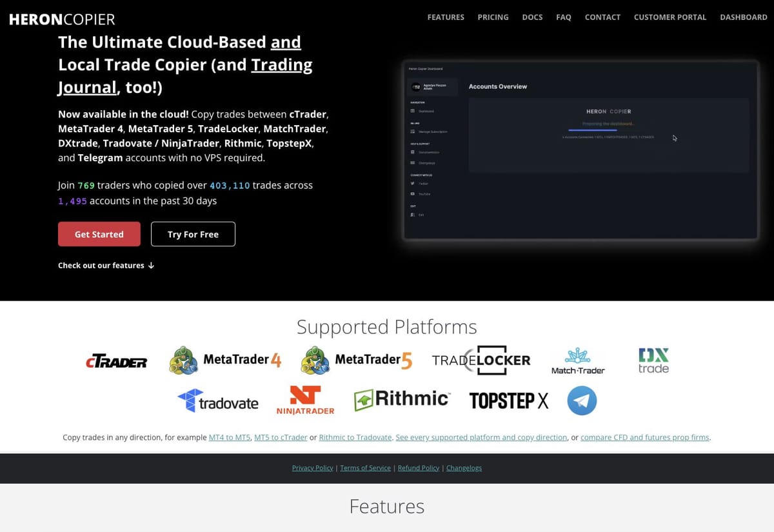774x532 pixels.
Task: Click the NinjaTrader logo
Action: coord(305,400)
